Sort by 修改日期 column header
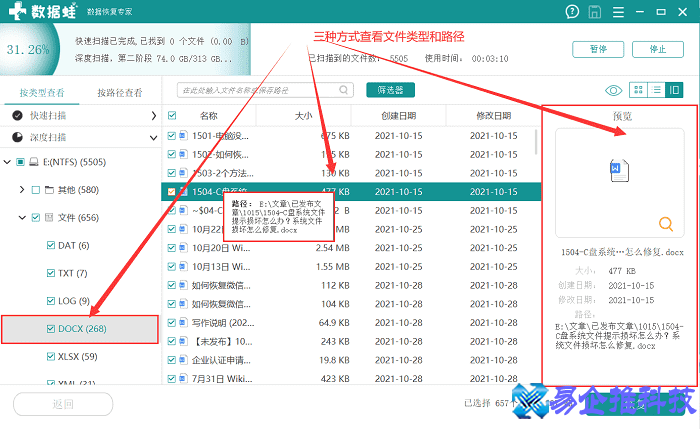This screenshot has height=429, width=700. pyautogui.click(x=493, y=116)
